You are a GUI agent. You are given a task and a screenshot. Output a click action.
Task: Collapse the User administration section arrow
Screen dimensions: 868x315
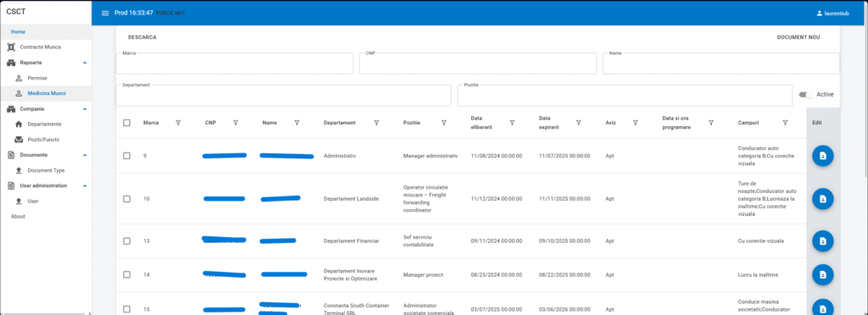click(85, 185)
